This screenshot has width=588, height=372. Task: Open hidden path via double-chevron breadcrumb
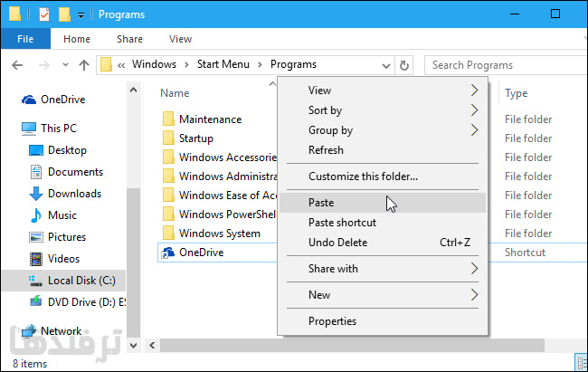coord(121,66)
